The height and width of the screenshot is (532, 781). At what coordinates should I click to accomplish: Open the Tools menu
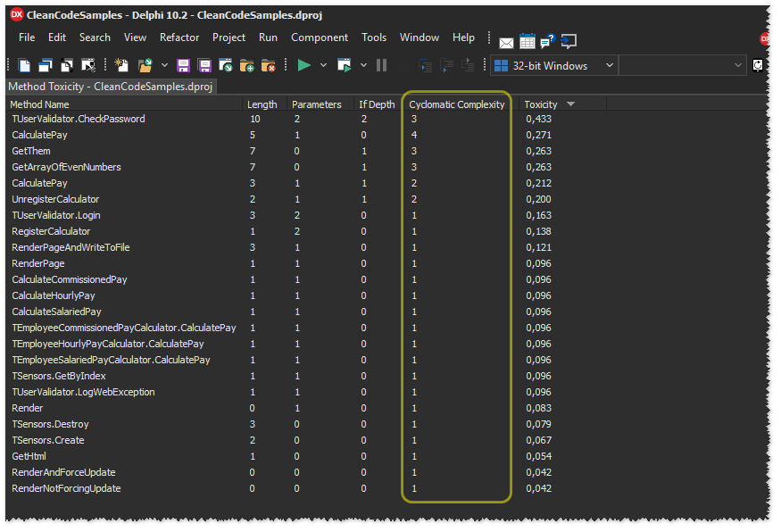[374, 37]
